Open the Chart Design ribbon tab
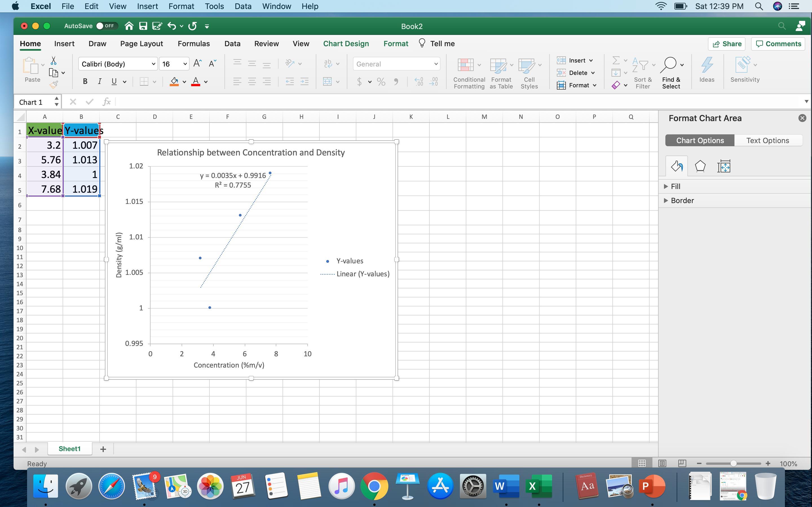Viewport: 812px width, 507px height. pyautogui.click(x=346, y=44)
